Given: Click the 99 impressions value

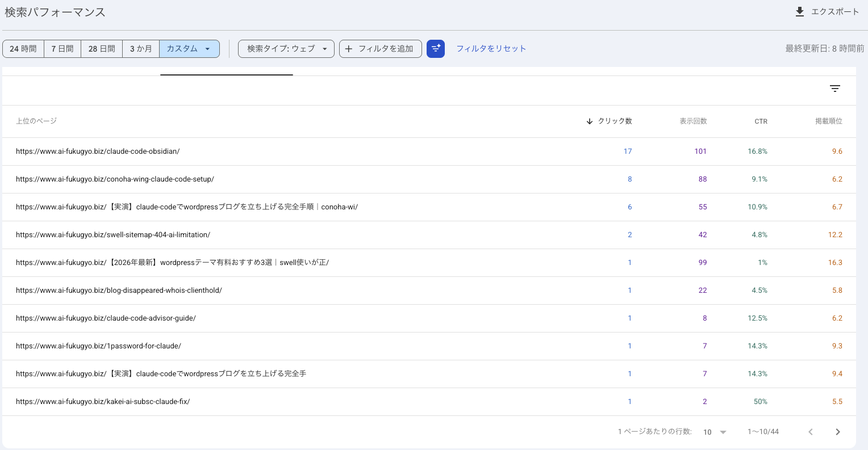Looking at the screenshot, I should (703, 263).
